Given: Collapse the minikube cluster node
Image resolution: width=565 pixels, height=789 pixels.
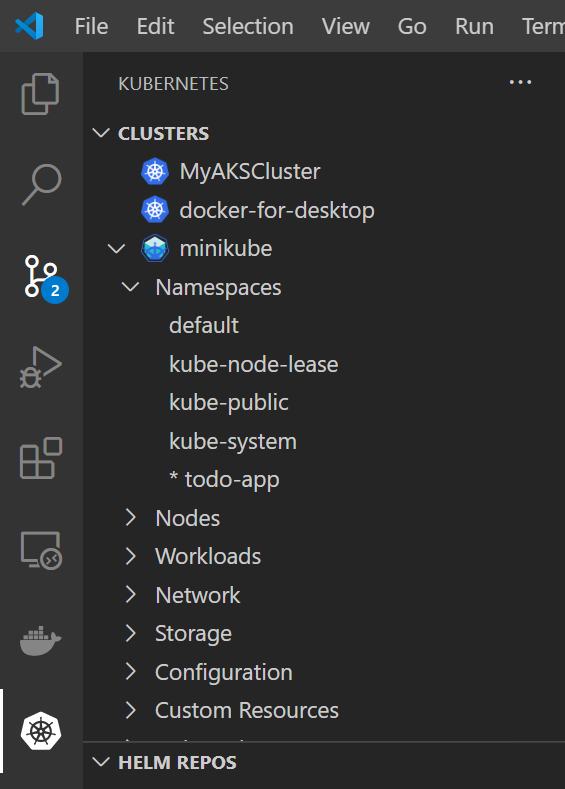Looking at the screenshot, I should [117, 248].
